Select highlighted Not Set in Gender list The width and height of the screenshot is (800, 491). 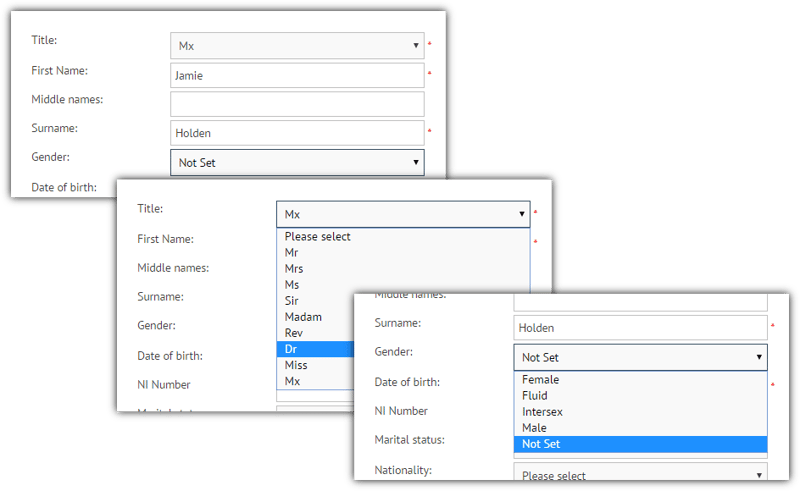point(640,444)
